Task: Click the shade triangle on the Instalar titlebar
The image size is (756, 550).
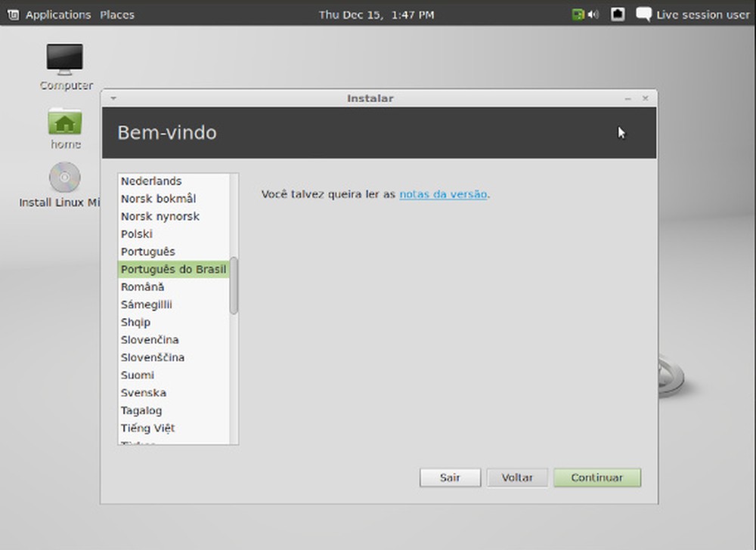Action: pyautogui.click(x=113, y=98)
